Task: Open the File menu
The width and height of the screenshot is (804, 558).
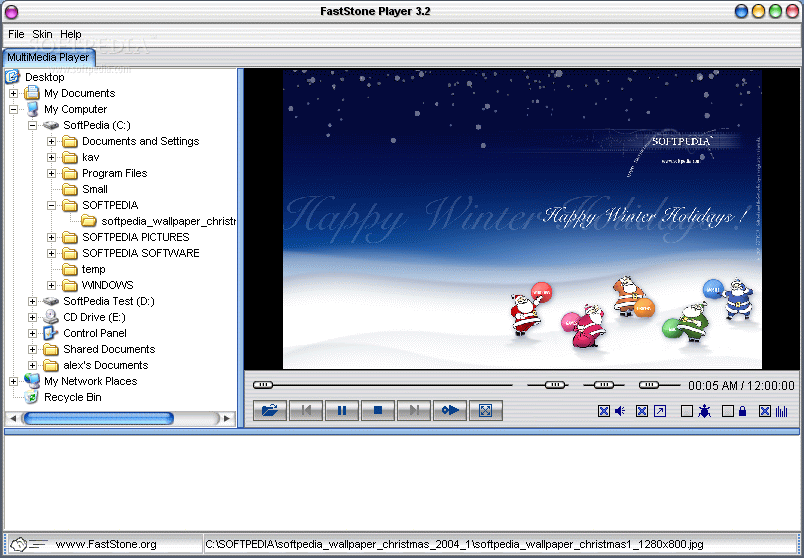Action: [16, 34]
